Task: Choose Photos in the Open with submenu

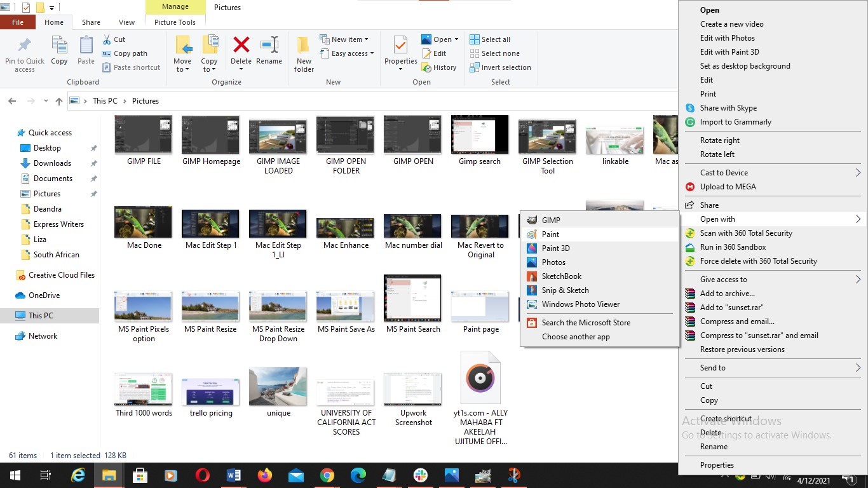Action: 600,262
